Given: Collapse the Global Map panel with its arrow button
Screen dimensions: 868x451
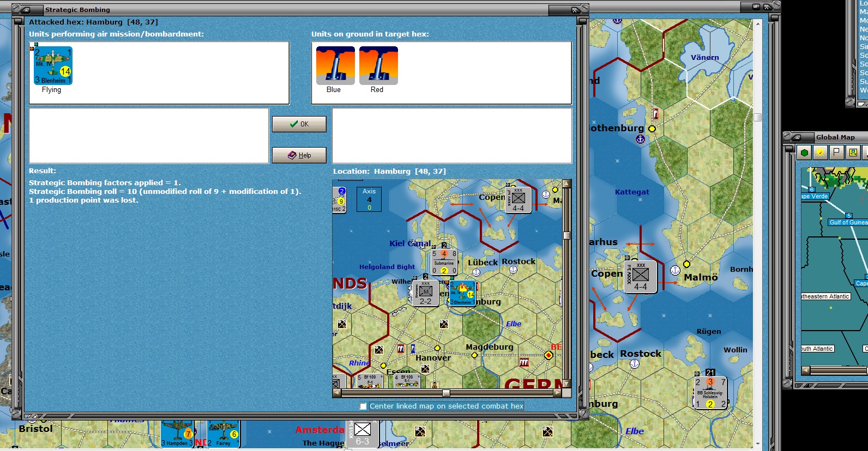Looking at the screenshot, I should (795, 137).
